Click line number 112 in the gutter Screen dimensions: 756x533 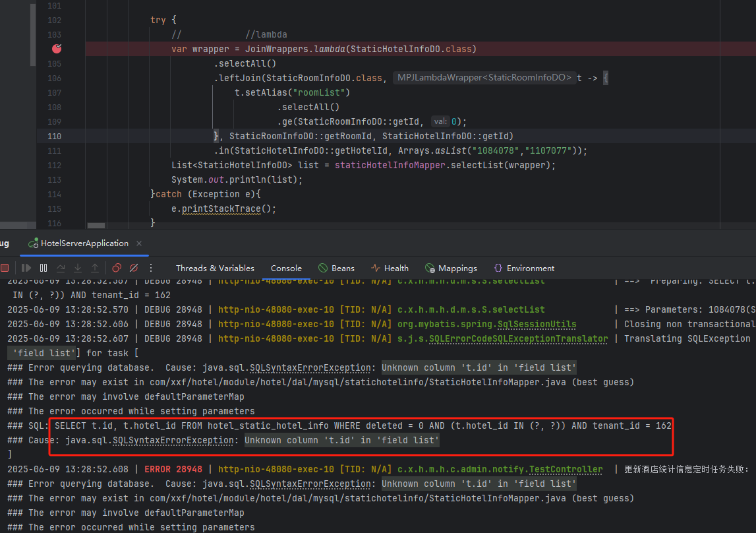click(55, 166)
